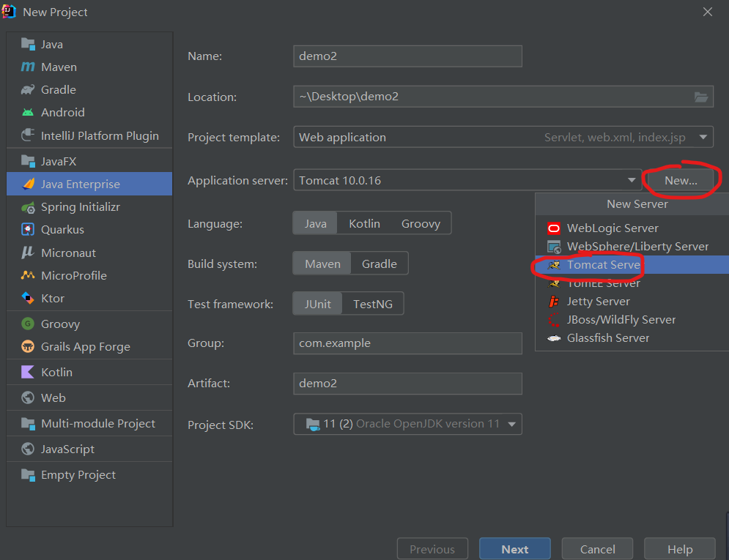Click the Java project type icon
The image size is (729, 560).
coord(28,45)
